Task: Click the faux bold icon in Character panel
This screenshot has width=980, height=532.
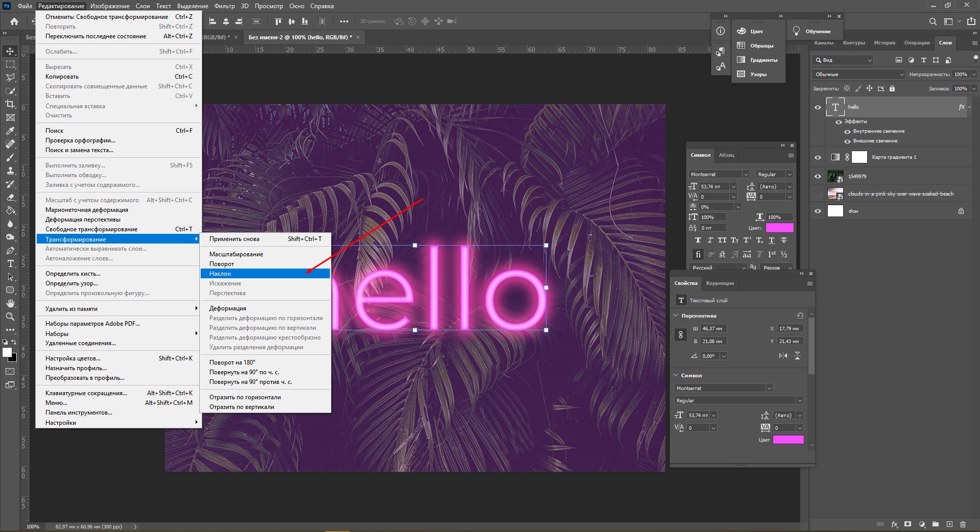Action: point(698,240)
